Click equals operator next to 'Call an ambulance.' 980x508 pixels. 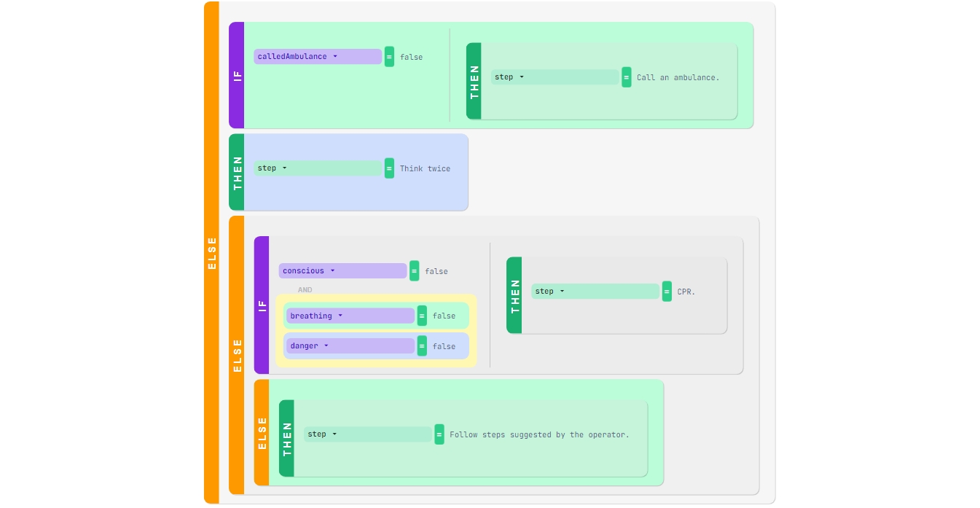(x=627, y=77)
